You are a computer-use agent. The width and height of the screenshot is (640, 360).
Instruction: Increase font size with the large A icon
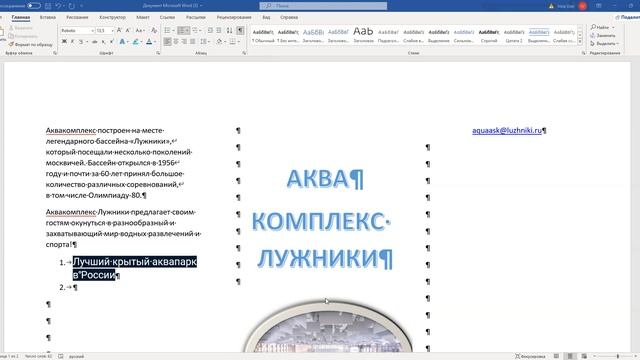pos(119,31)
